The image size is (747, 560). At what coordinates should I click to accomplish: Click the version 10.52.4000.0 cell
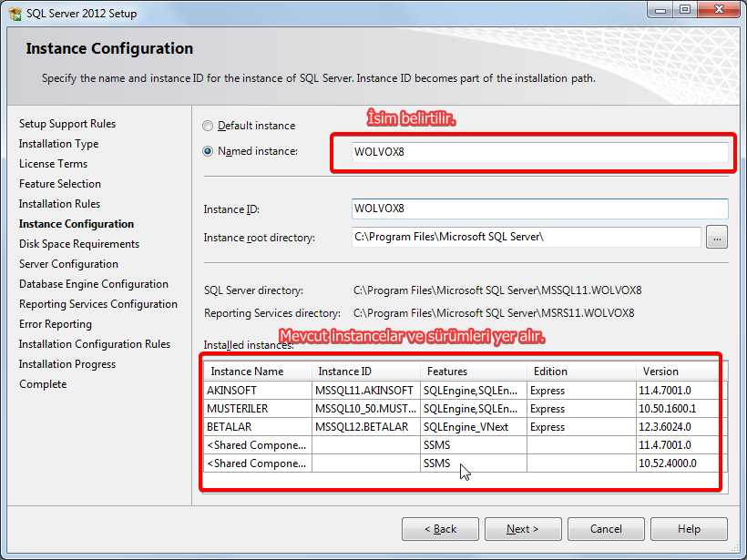(x=681, y=463)
